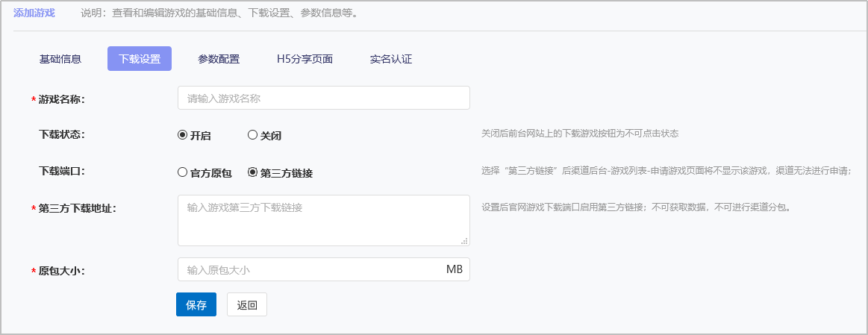Screen dimensions: 868x335
Task: Choose 第三方链接 as 下载端口
Action: [x=252, y=172]
